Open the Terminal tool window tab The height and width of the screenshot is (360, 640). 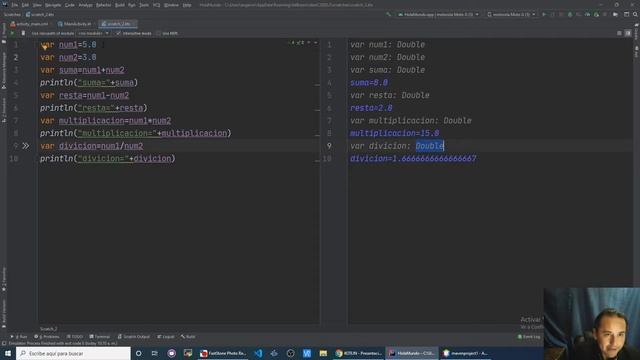click(100, 337)
